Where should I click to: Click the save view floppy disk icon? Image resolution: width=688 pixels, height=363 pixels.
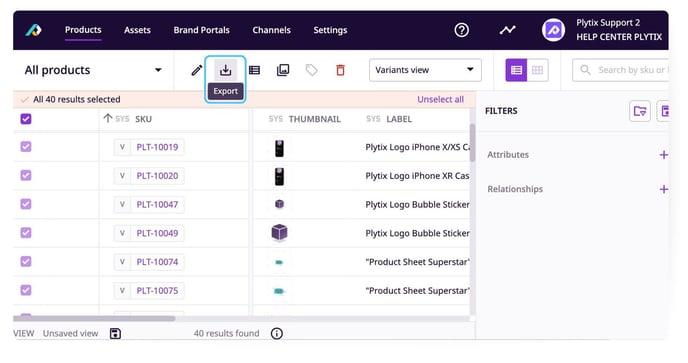(x=115, y=334)
